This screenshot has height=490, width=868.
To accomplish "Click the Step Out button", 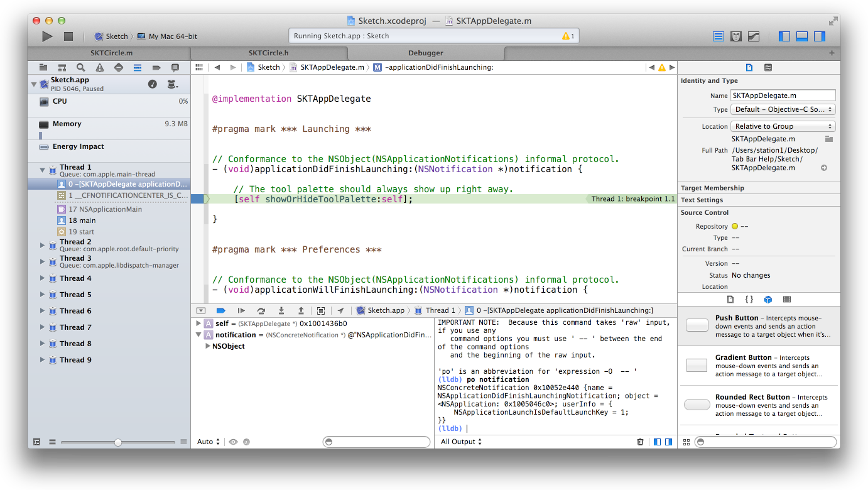I will 301,310.
